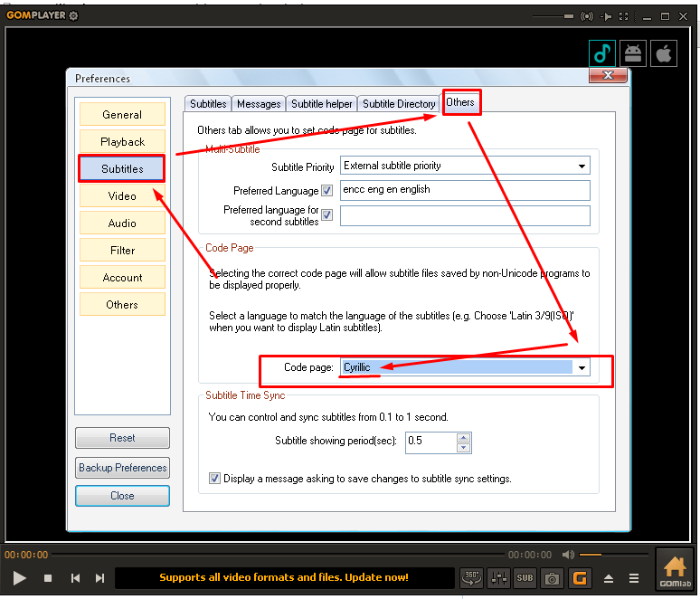
Task: Open the Account preferences category
Action: 122,278
